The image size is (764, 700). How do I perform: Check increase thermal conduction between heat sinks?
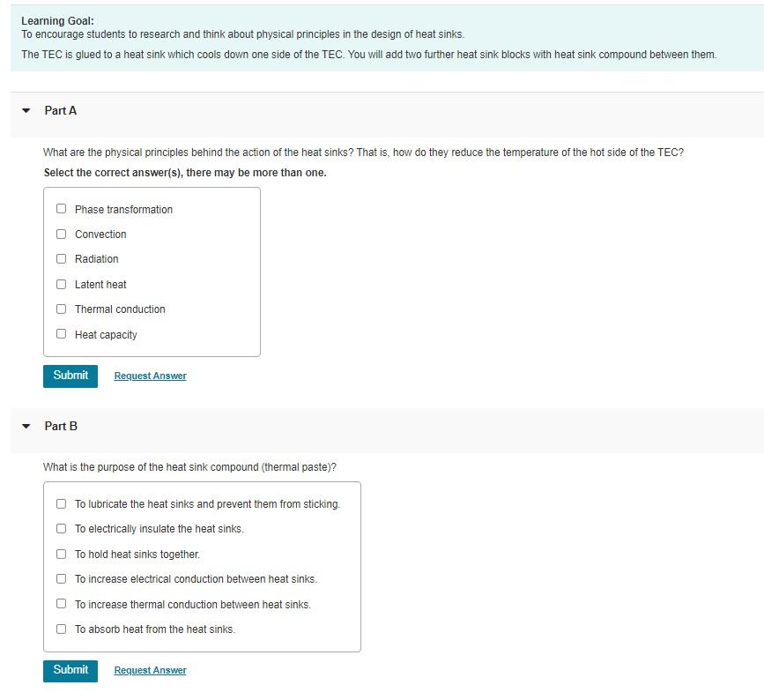[61, 604]
